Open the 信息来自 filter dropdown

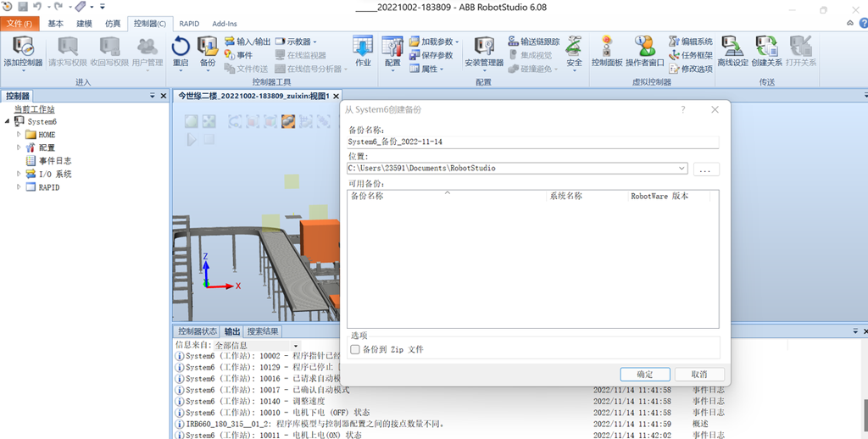[296, 346]
